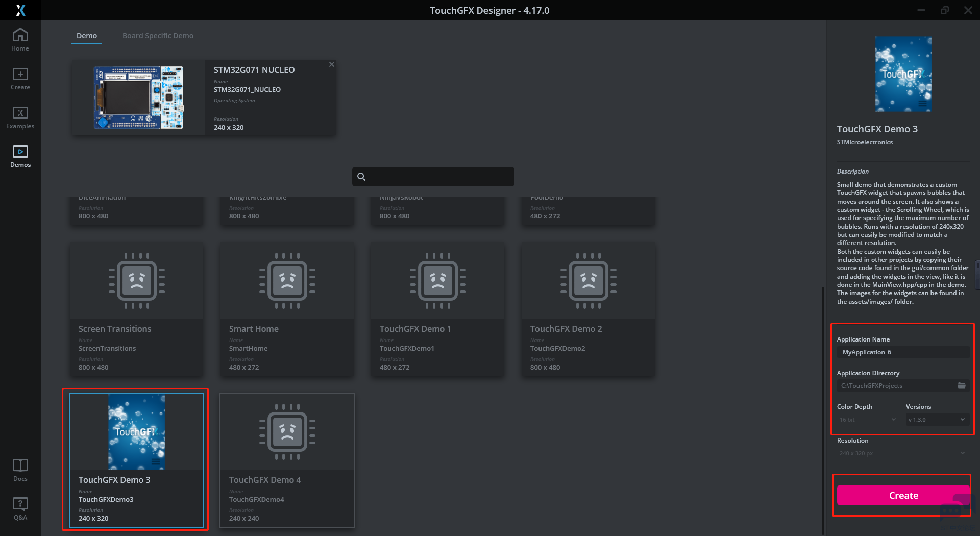This screenshot has width=980, height=536.
Task: Go to the Home section
Action: click(x=20, y=39)
